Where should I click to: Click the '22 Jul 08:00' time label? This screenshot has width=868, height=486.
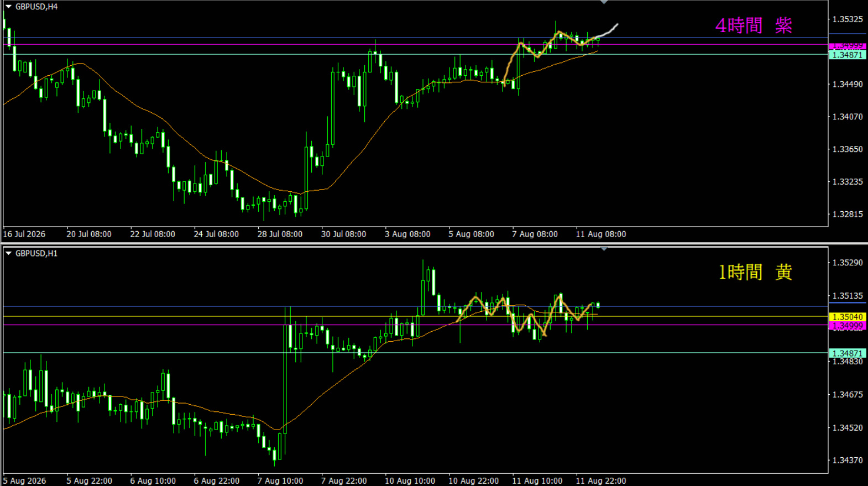click(x=153, y=234)
